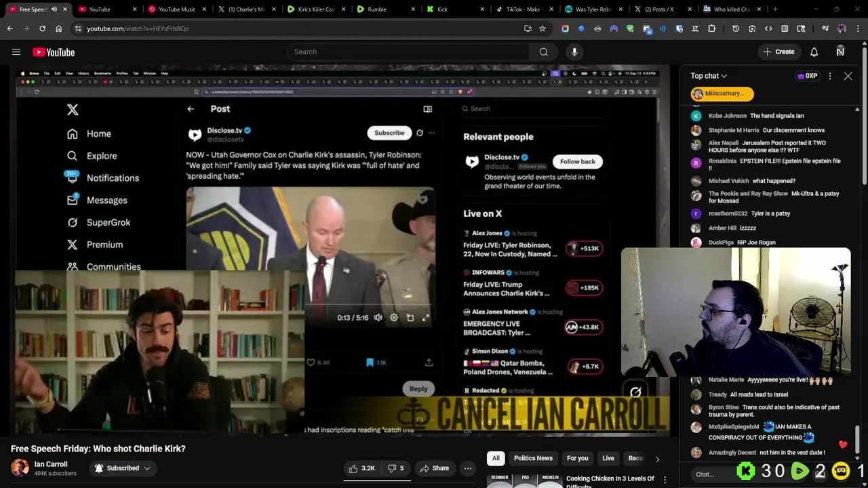
Task: Open the Subscribed notification dropdown
Action: pyautogui.click(x=123, y=468)
